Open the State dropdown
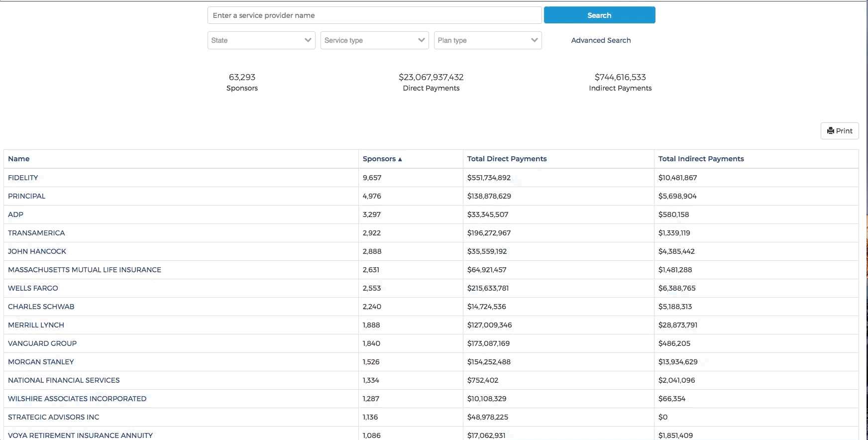Screen dimensions: 868x440 click(x=261, y=40)
